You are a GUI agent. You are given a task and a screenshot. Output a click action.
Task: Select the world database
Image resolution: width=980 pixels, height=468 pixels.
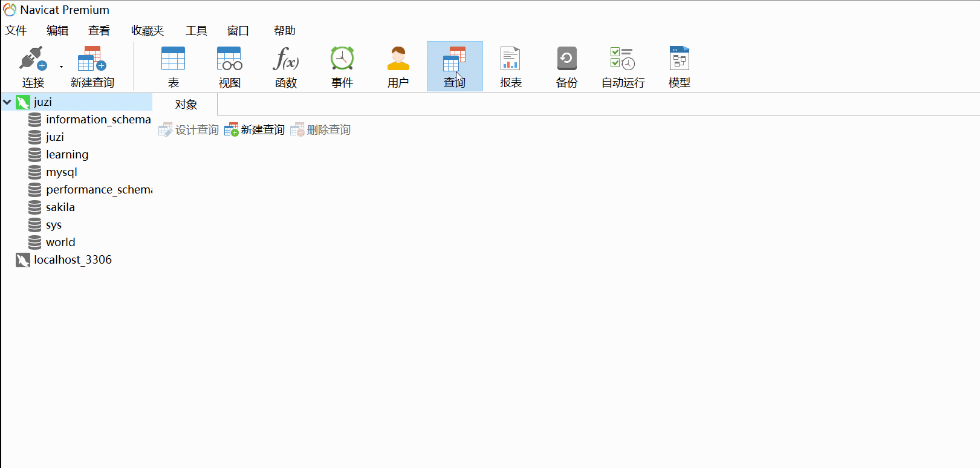click(60, 242)
